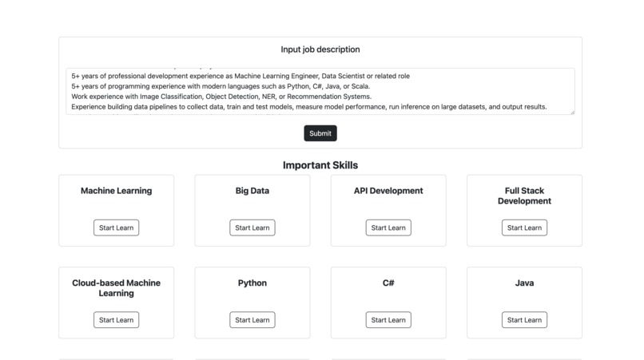Click the Cloud-based Machine Learning title
Viewport: 644px width, 360px height.
116,287
